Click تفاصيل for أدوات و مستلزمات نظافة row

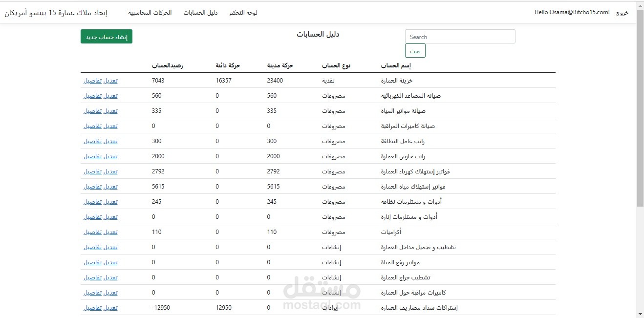click(x=93, y=202)
